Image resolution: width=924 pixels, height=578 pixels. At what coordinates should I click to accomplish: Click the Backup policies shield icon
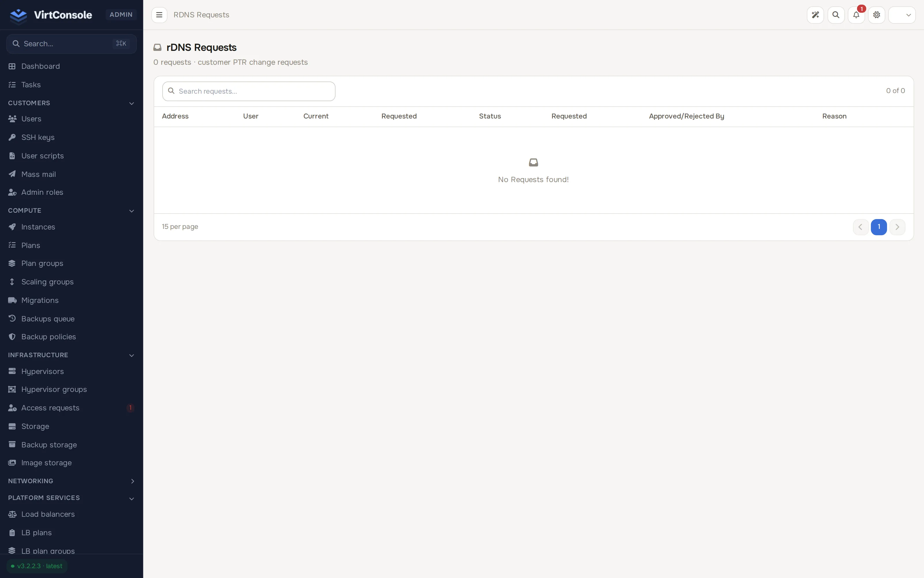click(x=12, y=337)
